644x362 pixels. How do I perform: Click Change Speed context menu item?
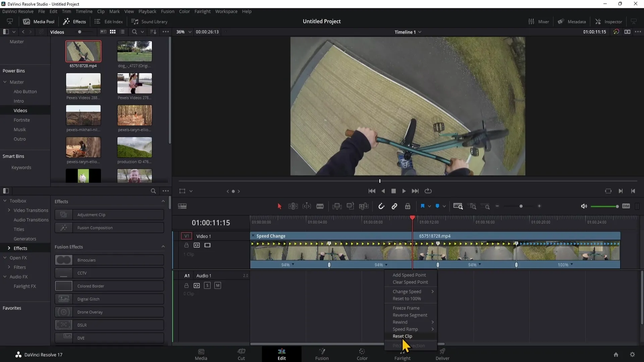pyautogui.click(x=407, y=291)
